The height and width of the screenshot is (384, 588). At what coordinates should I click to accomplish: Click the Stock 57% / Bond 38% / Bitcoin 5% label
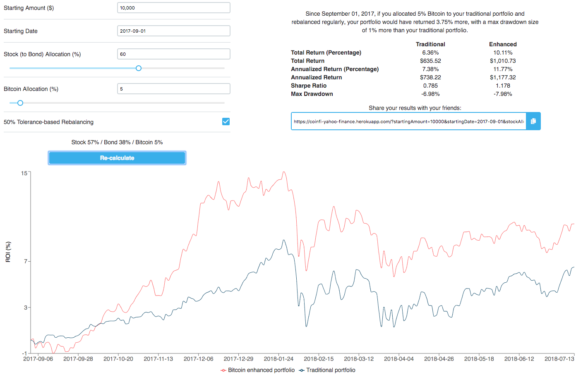(x=117, y=142)
